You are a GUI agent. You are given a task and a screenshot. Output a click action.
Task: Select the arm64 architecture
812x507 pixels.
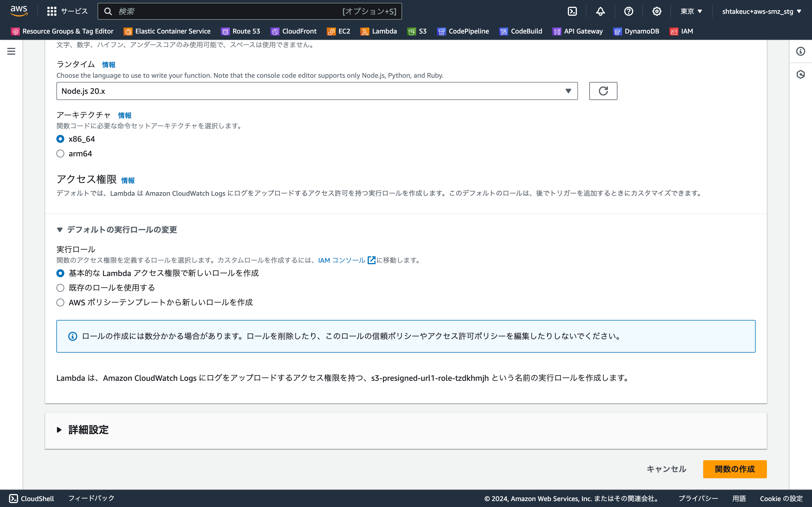pyautogui.click(x=60, y=153)
